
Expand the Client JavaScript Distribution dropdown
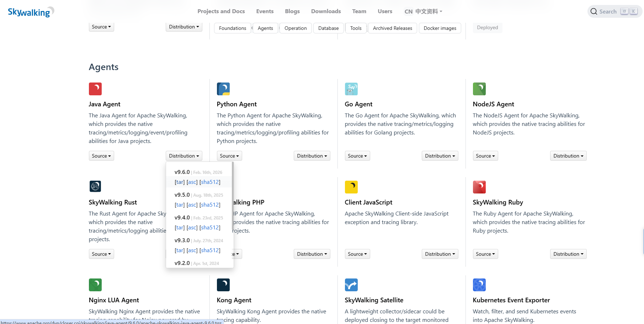(x=440, y=254)
